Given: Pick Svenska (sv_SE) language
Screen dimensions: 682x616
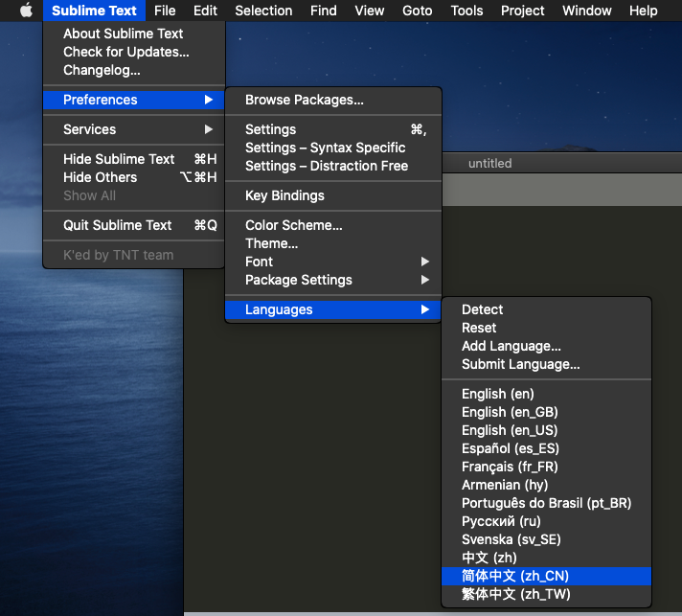Looking at the screenshot, I should click(546, 539).
